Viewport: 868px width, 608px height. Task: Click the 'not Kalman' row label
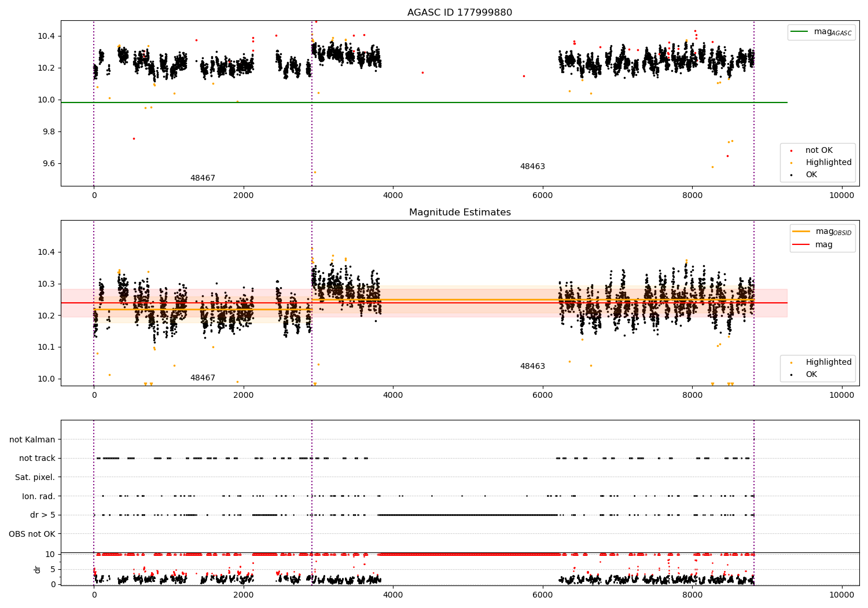tap(32, 440)
